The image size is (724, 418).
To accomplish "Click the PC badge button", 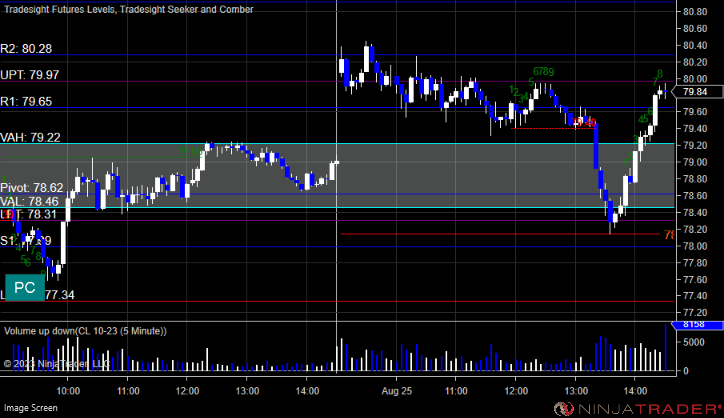I will point(25,287).
